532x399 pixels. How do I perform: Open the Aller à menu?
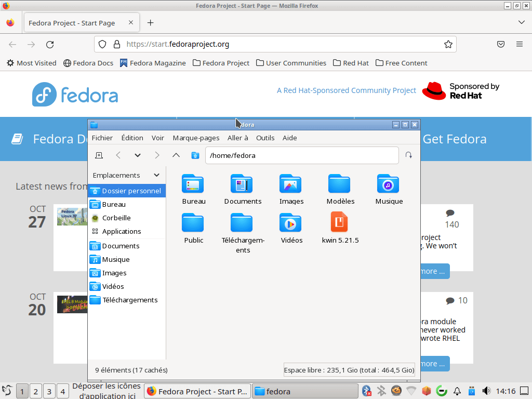tap(238, 138)
